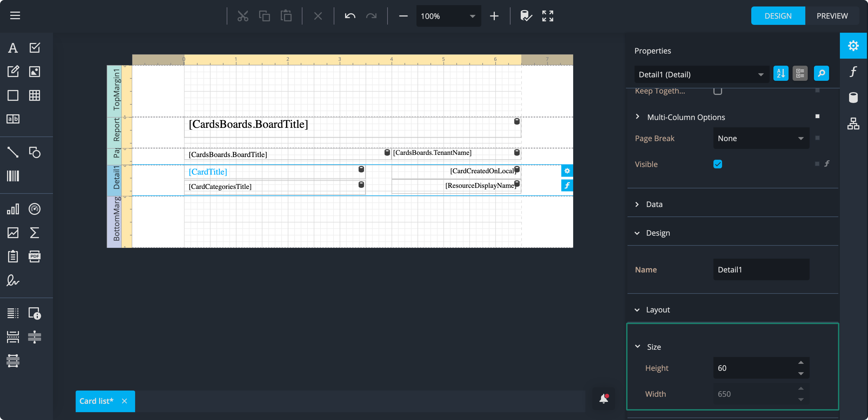This screenshot has height=420, width=868.
Task: Select the Panel control tool
Action: 13,95
